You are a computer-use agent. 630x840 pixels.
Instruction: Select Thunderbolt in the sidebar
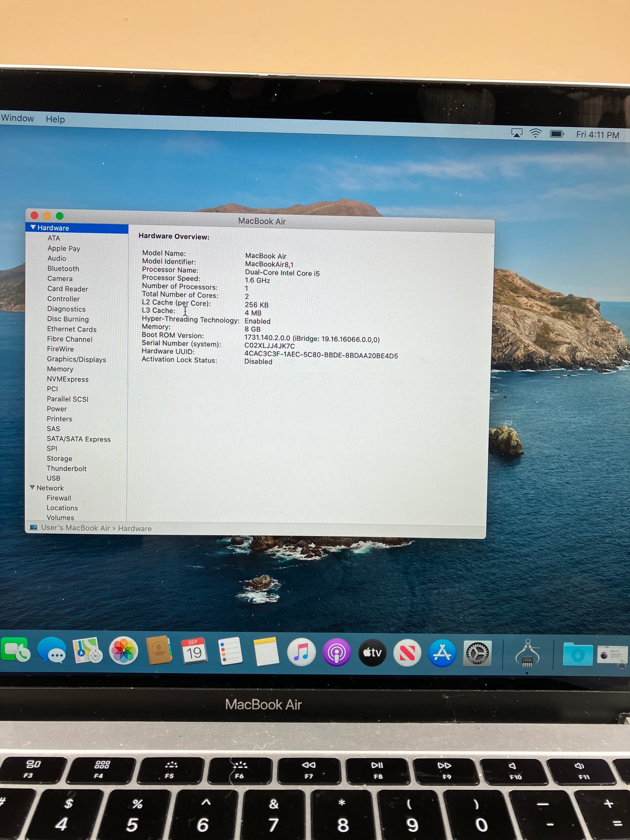pos(67,469)
